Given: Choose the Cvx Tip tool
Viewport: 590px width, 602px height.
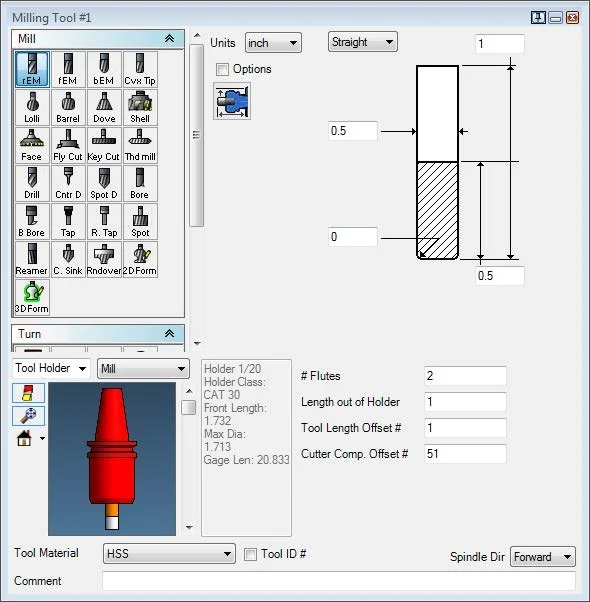Looking at the screenshot, I should click(140, 69).
